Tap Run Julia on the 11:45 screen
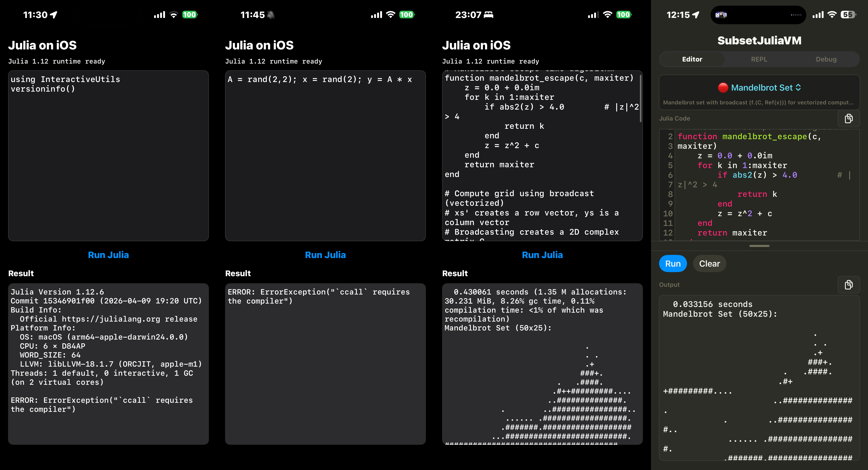 pyautogui.click(x=325, y=255)
